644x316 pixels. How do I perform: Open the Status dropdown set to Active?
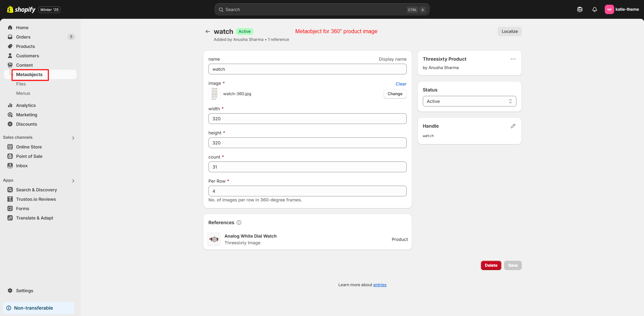tap(469, 101)
